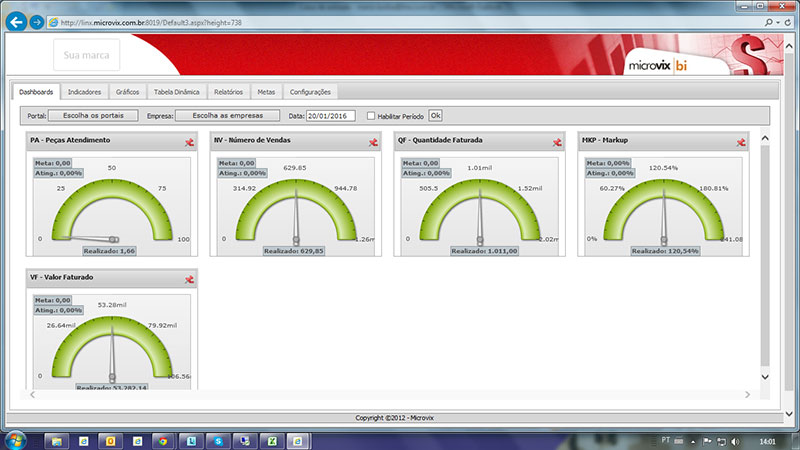Click the pin icon on VF - Valor Faturado panel
800x450 pixels.
(x=189, y=281)
